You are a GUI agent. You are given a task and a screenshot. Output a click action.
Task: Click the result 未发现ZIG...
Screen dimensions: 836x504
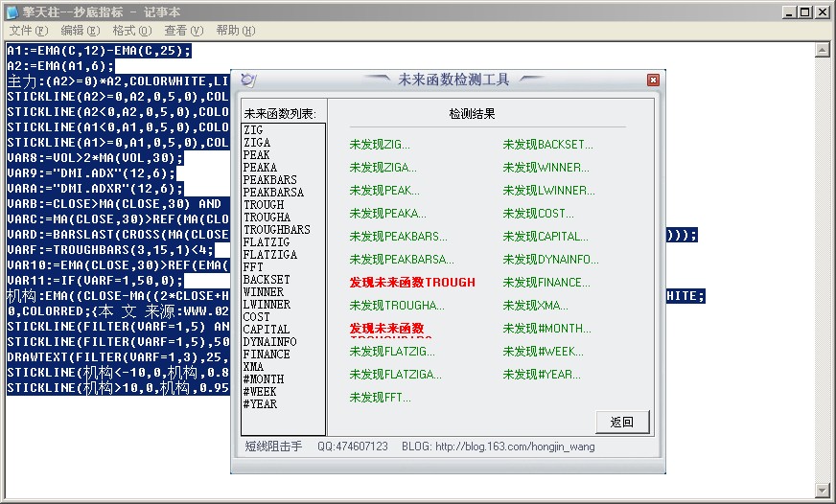pyautogui.click(x=380, y=145)
